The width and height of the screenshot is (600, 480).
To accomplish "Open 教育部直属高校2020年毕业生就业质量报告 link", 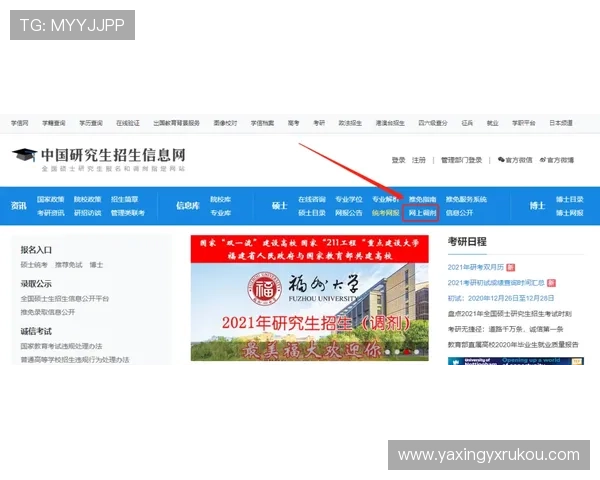I will coord(513,344).
